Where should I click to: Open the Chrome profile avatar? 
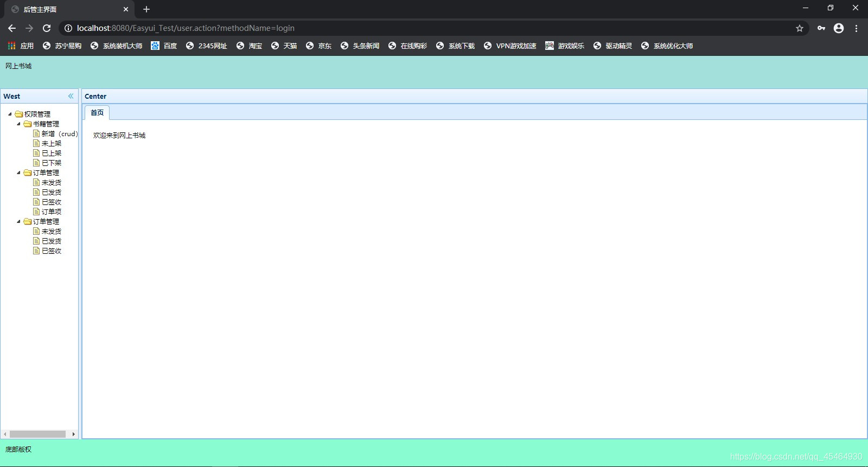click(839, 28)
